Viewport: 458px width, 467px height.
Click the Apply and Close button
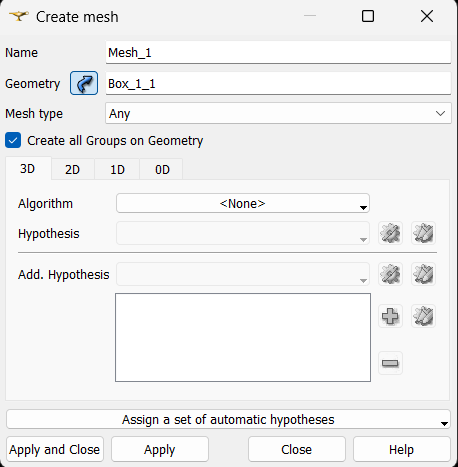tap(55, 449)
